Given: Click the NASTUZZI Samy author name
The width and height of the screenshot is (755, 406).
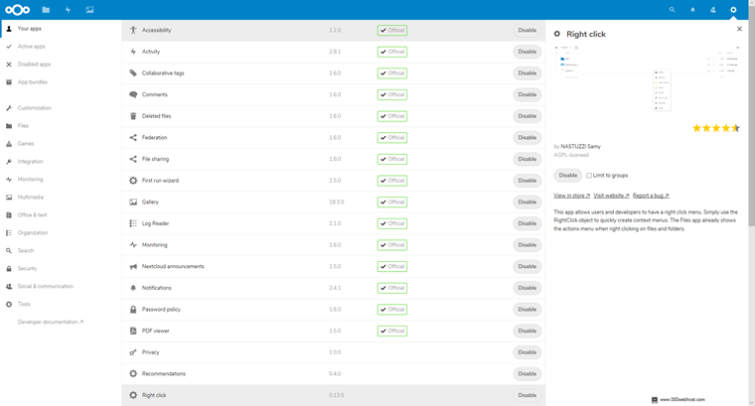Looking at the screenshot, I should [x=580, y=146].
